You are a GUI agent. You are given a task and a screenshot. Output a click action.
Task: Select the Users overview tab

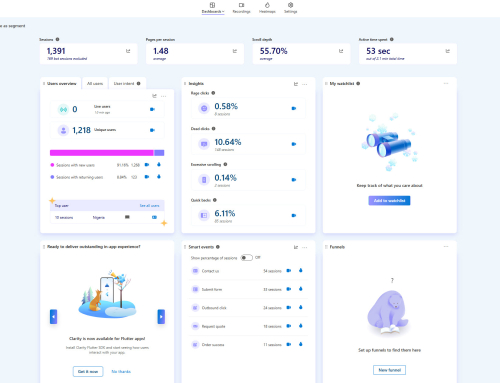[x=60, y=84]
